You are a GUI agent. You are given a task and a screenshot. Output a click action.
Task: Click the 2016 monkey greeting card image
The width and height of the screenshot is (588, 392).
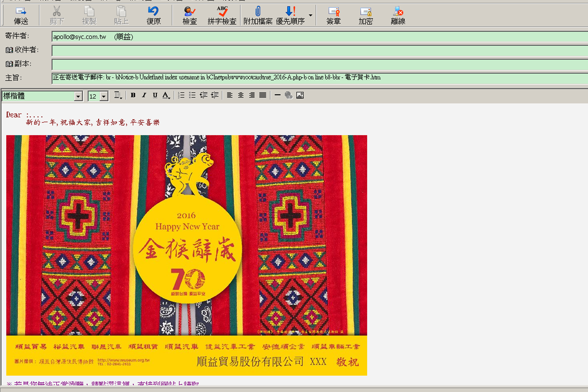tap(187, 255)
